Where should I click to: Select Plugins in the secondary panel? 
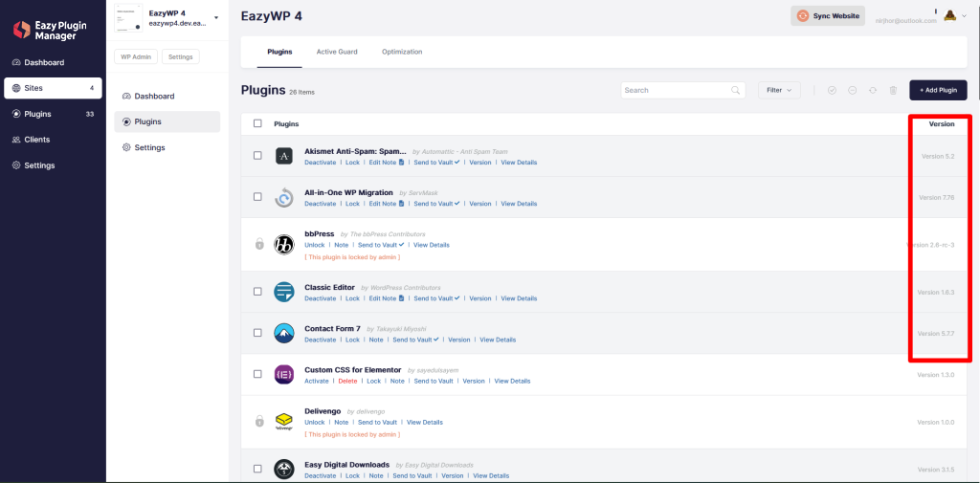coord(167,121)
